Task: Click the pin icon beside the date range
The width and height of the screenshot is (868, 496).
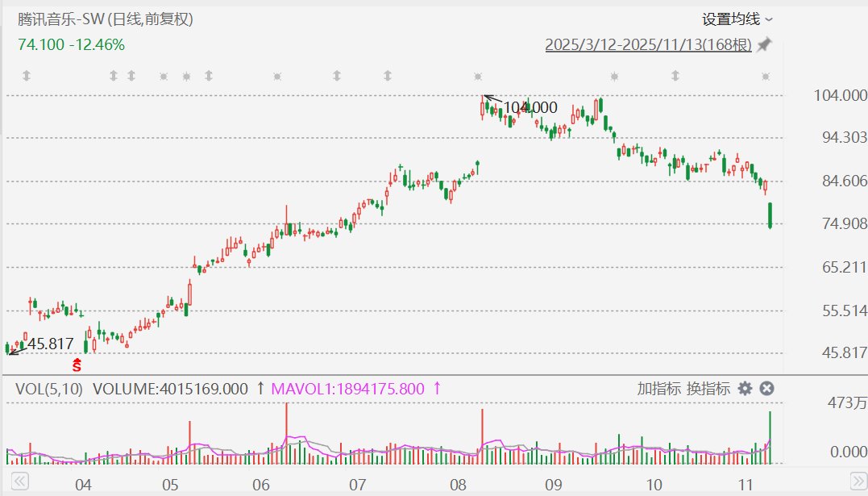Action: point(763,45)
